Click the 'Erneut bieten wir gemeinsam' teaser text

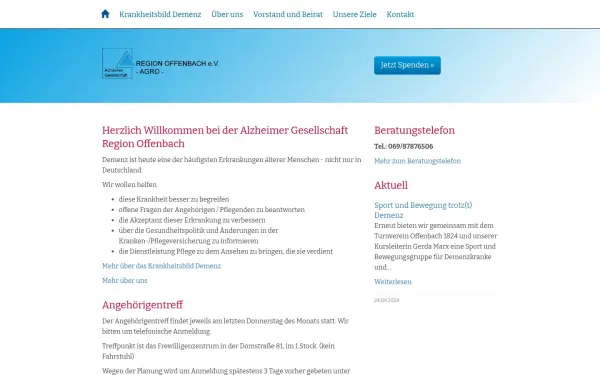click(x=435, y=246)
